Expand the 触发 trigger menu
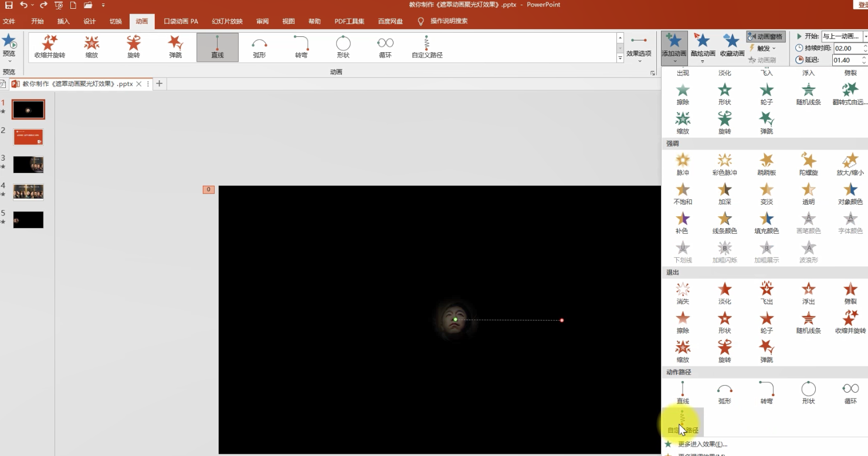 (762, 48)
